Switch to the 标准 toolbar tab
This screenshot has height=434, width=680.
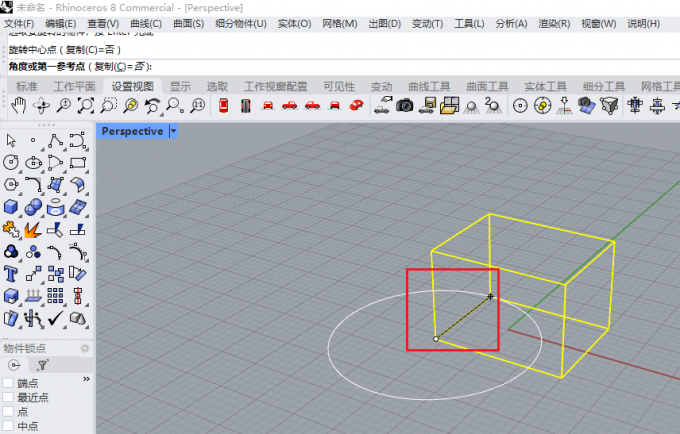tap(27, 86)
